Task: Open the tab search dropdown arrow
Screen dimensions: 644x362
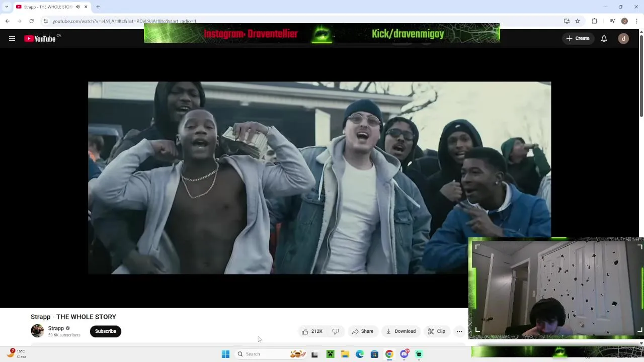Action: (x=7, y=7)
